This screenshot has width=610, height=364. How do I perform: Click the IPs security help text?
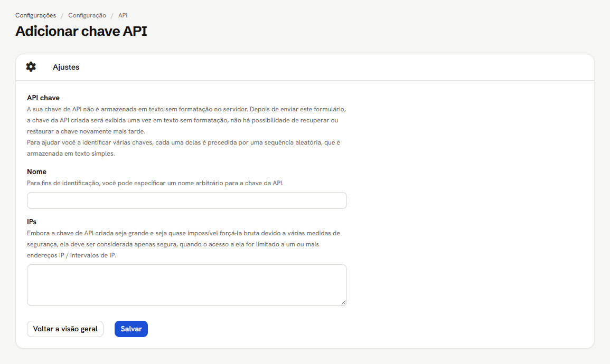click(x=183, y=244)
